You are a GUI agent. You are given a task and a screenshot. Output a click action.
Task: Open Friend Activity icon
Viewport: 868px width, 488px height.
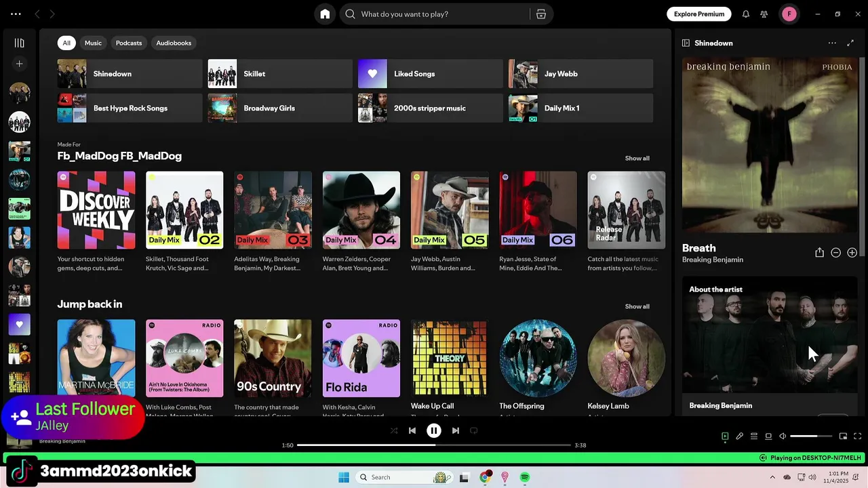pyautogui.click(x=764, y=14)
